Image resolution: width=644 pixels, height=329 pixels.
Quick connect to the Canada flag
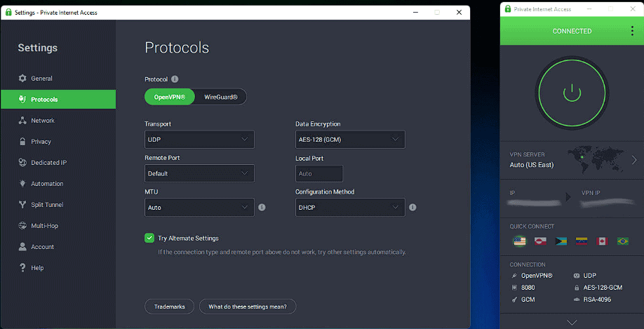(x=602, y=241)
